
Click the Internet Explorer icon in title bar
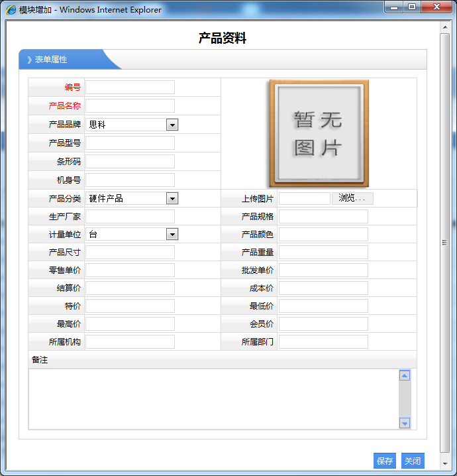click(x=11, y=10)
